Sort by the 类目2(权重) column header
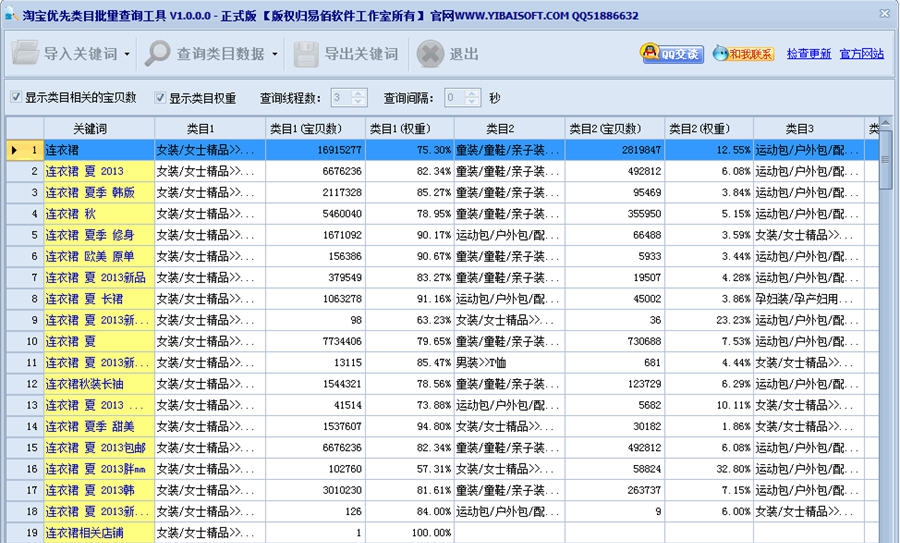 [709, 129]
